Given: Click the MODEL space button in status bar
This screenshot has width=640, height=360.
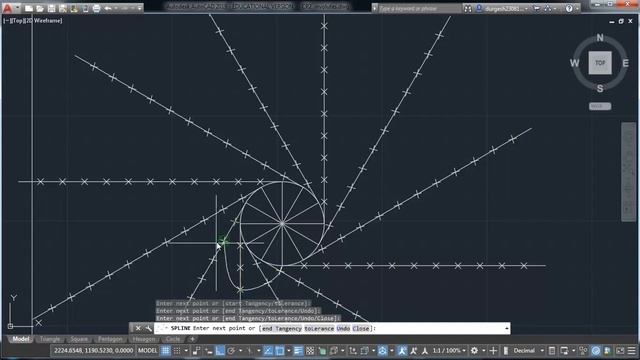Looking at the screenshot, I should point(148,351).
